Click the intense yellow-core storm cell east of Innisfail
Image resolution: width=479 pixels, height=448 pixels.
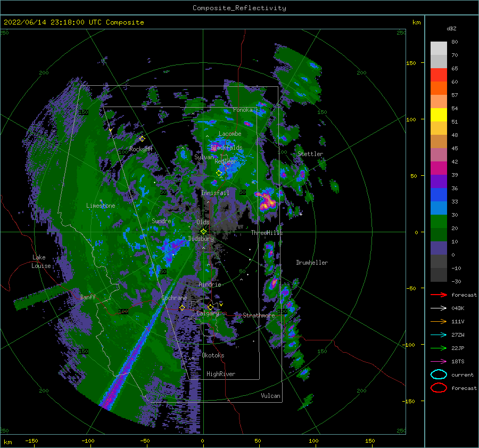click(x=267, y=200)
